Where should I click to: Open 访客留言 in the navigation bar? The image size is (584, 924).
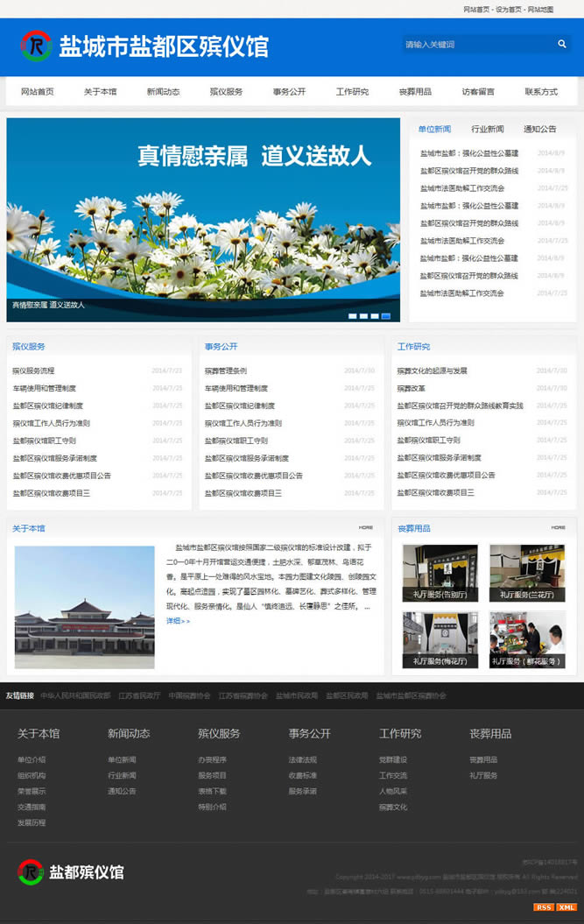tap(479, 91)
